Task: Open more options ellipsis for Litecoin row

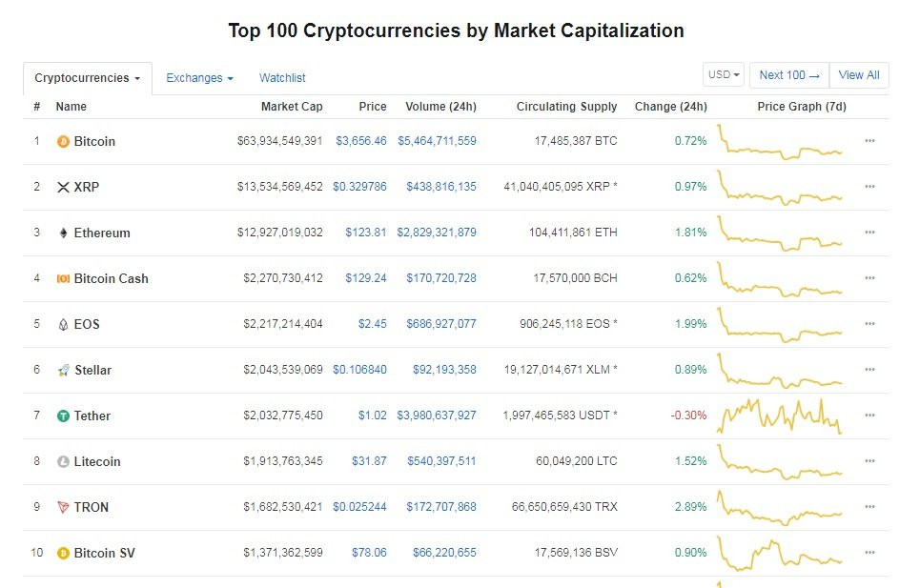Action: pyautogui.click(x=869, y=461)
